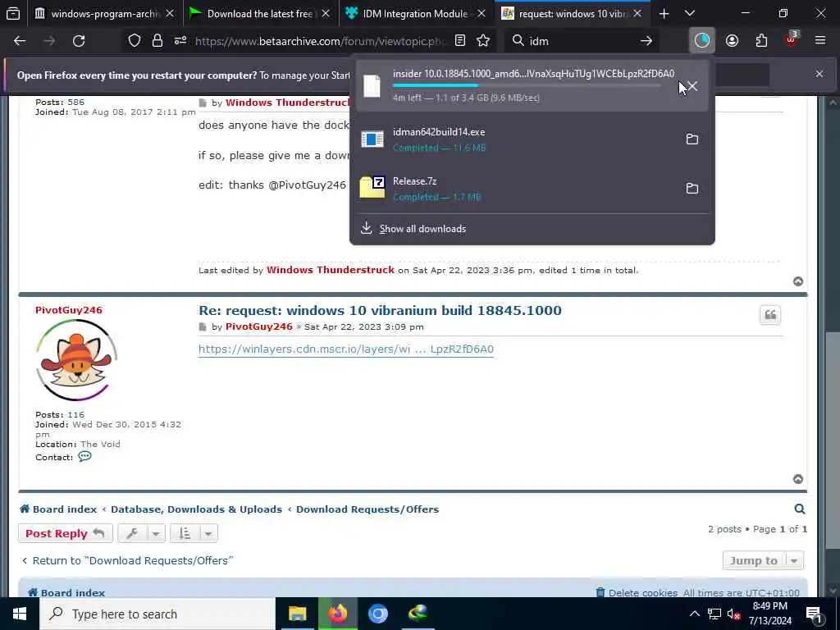Image resolution: width=840 pixels, height=630 pixels.
Task: Open the extensions puzzle icon
Action: (x=761, y=41)
